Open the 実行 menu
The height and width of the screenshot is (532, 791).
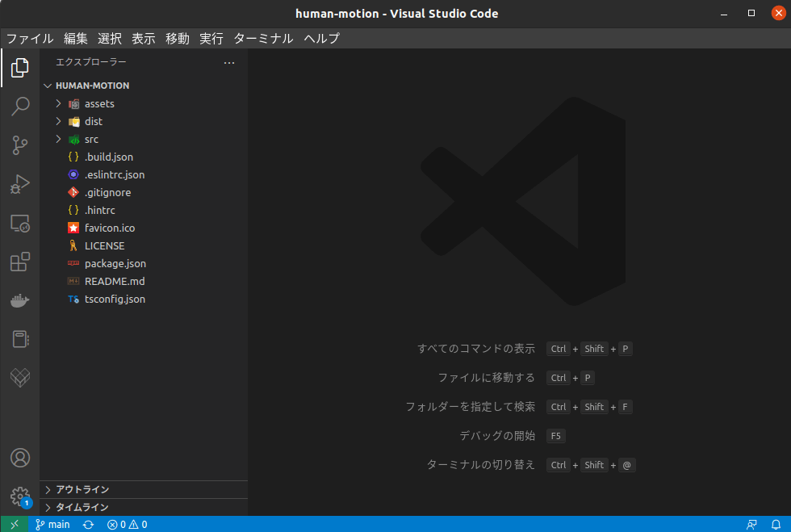pos(211,39)
